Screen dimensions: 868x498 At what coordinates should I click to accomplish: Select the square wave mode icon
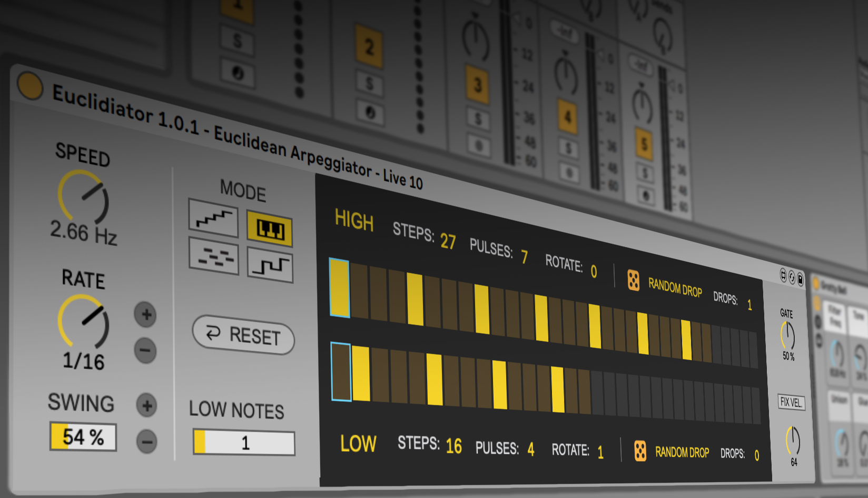(x=270, y=266)
